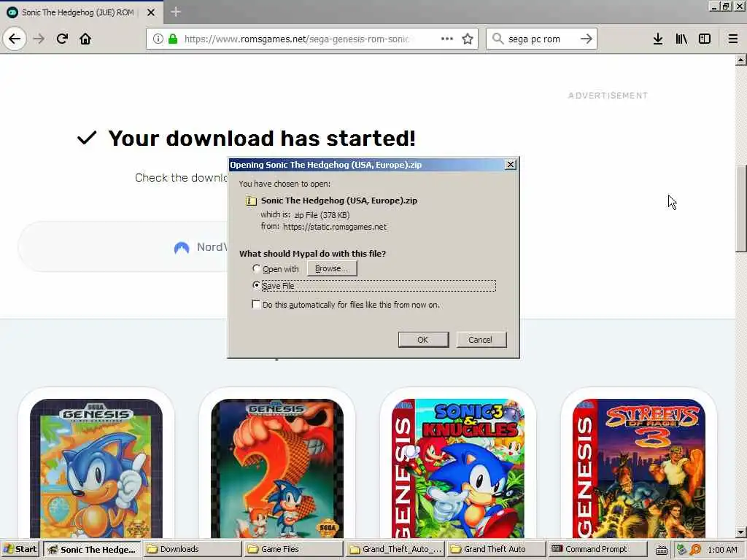This screenshot has height=560, width=747.
Task: Go back to the previous page
Action: [x=15, y=39]
